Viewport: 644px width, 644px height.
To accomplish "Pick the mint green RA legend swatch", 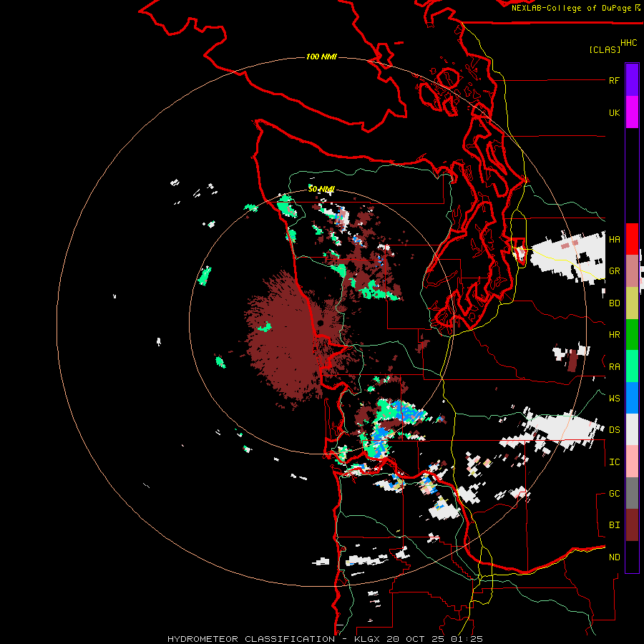I will (x=632, y=366).
